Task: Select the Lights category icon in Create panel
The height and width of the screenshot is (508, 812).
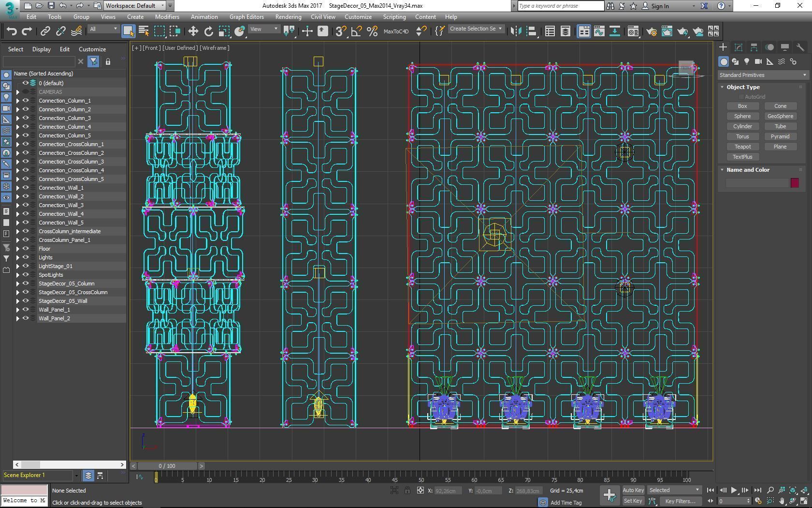Action: 747,61
